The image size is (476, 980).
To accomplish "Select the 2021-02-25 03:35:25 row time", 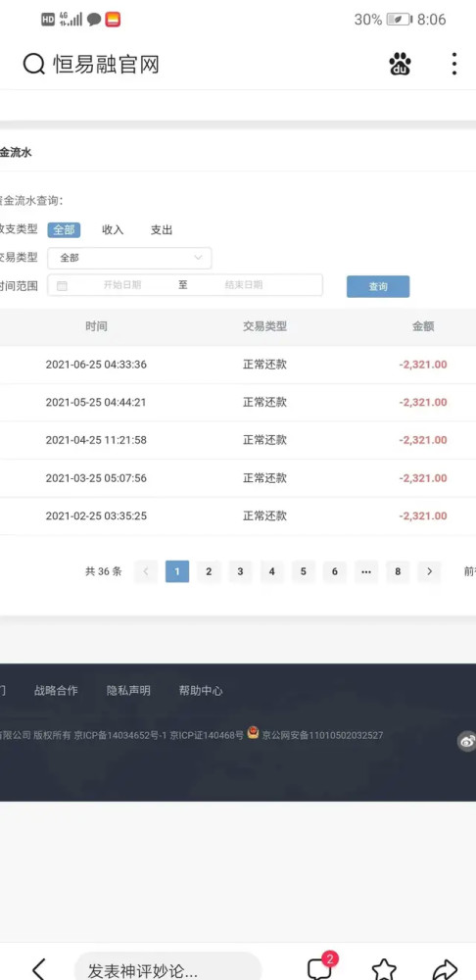I will coord(96,516).
